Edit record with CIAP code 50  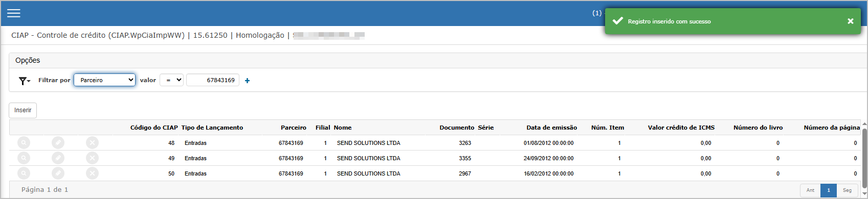click(x=58, y=173)
